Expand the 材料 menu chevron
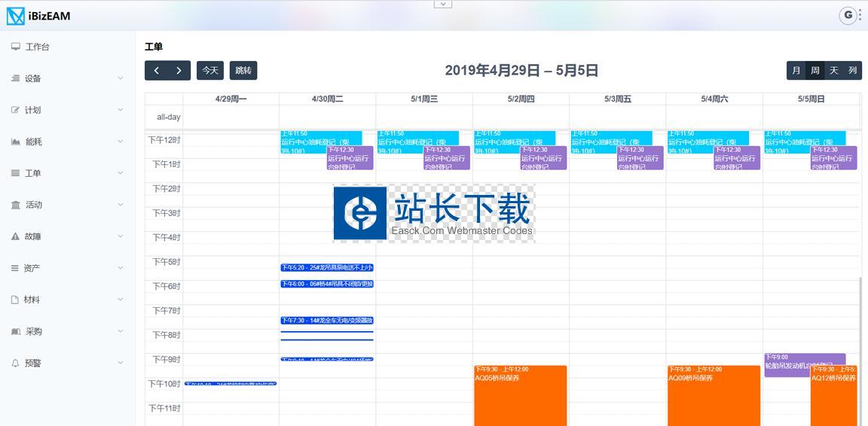This screenshot has height=426, width=868. click(x=121, y=300)
